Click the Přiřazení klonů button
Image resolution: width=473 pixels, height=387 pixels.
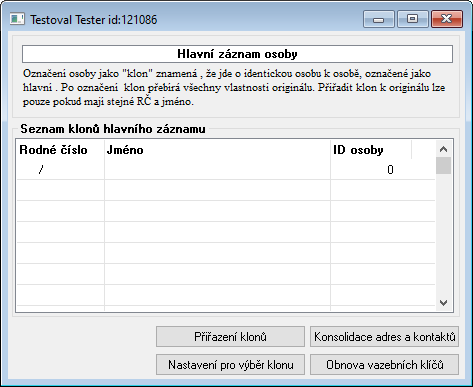pos(230,337)
